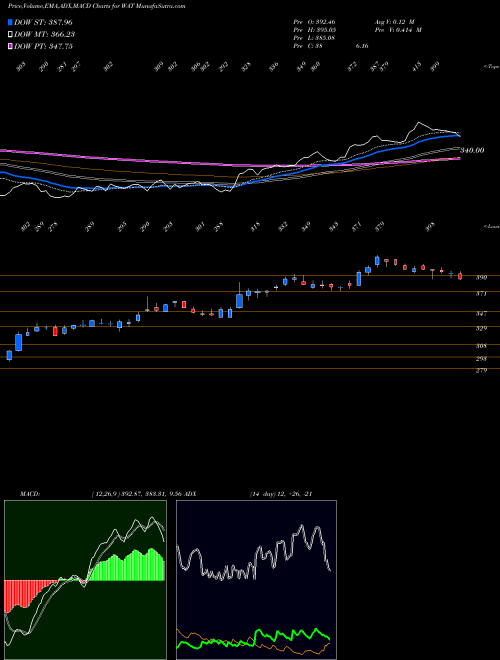Screen dimensions: 500x660
Task: Select the 'DOW ST: 387.96' legend text
Action: (x=43, y=22)
